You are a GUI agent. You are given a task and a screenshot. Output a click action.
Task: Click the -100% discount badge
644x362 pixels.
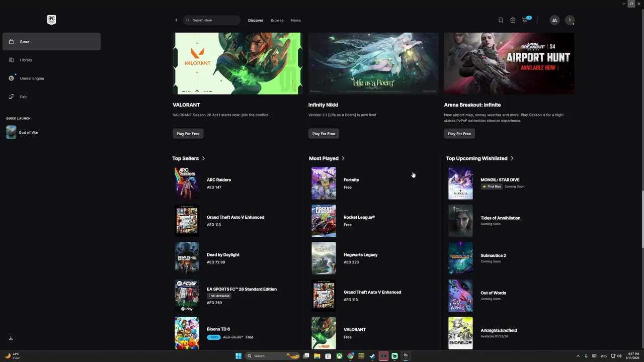(214, 337)
